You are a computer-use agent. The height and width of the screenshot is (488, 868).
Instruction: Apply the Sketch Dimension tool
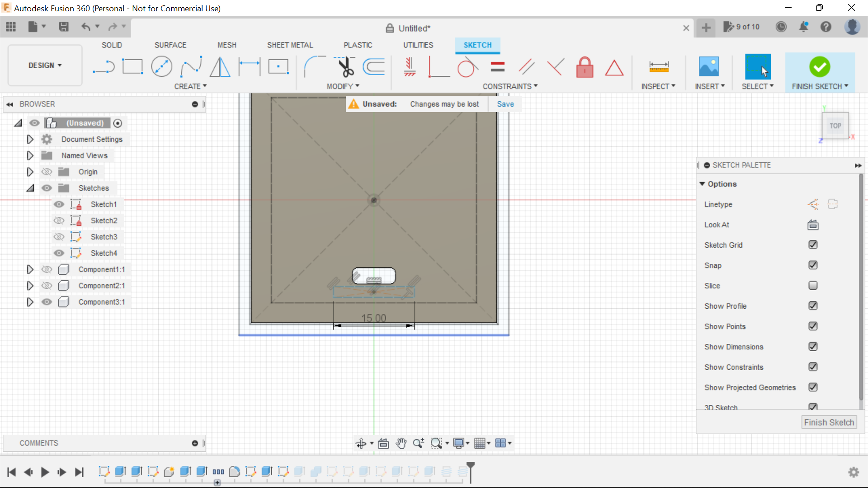(249, 66)
